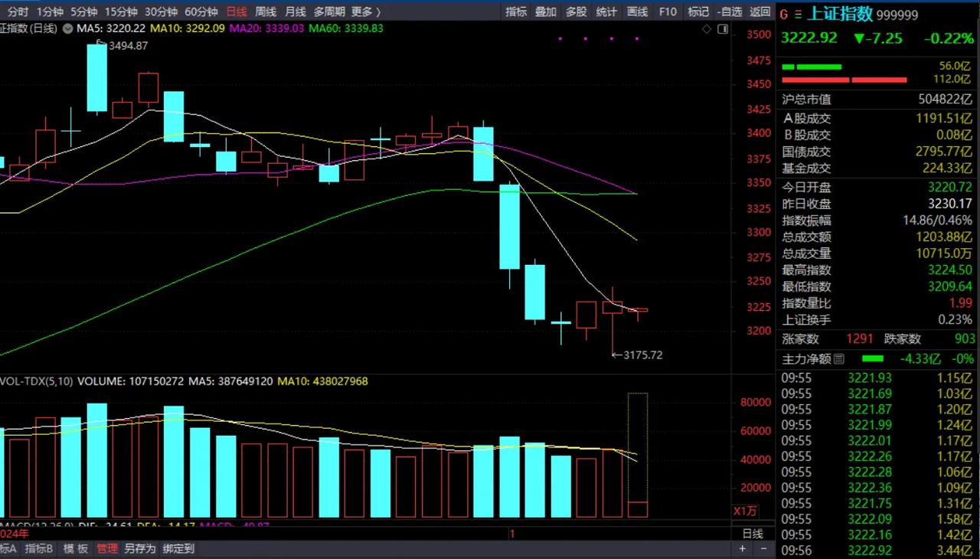Viewport: 980px width, 559px height.
Task: Switch to the 分时 intraday chart tab
Action: tap(18, 11)
